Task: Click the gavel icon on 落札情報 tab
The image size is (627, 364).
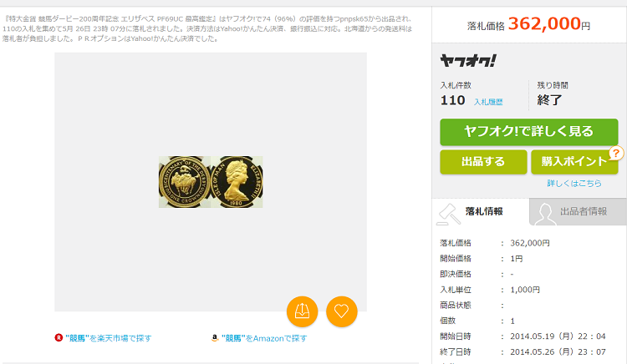Action: tap(448, 214)
